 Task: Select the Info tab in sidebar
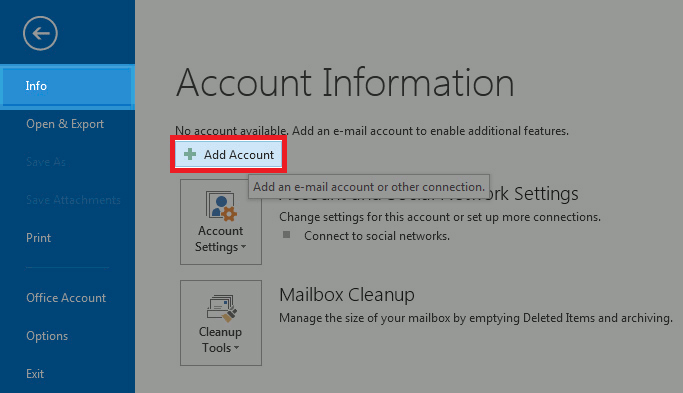68,86
